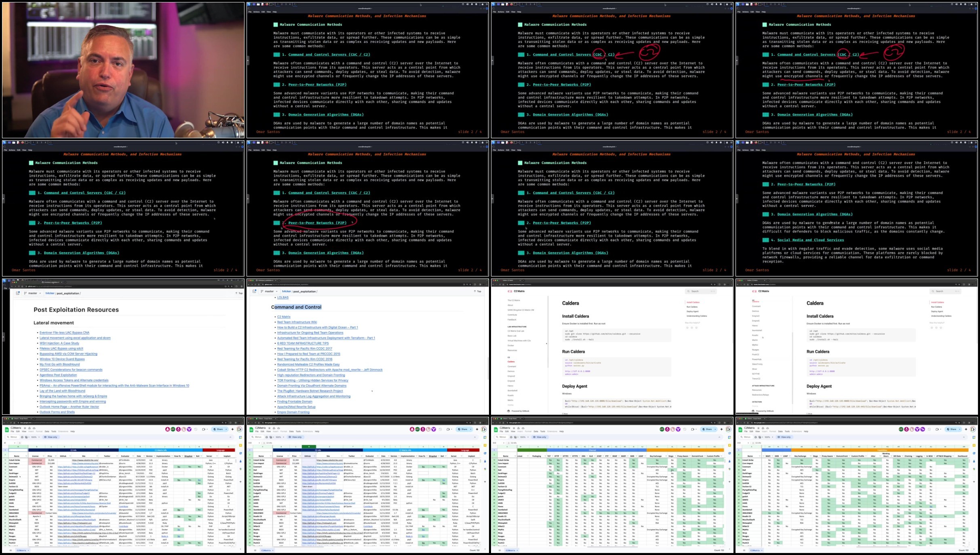Select the presenter video thumbnail
The height and width of the screenshot is (555, 980).
click(x=123, y=70)
